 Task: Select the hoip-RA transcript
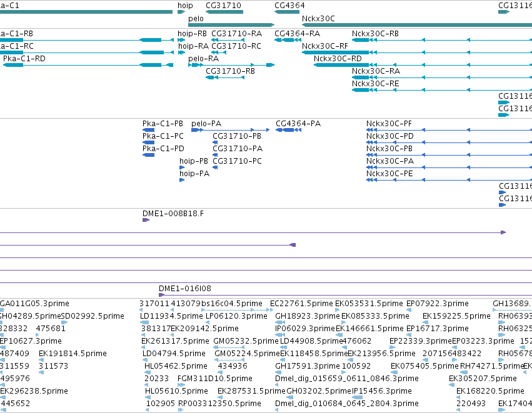(x=181, y=52)
